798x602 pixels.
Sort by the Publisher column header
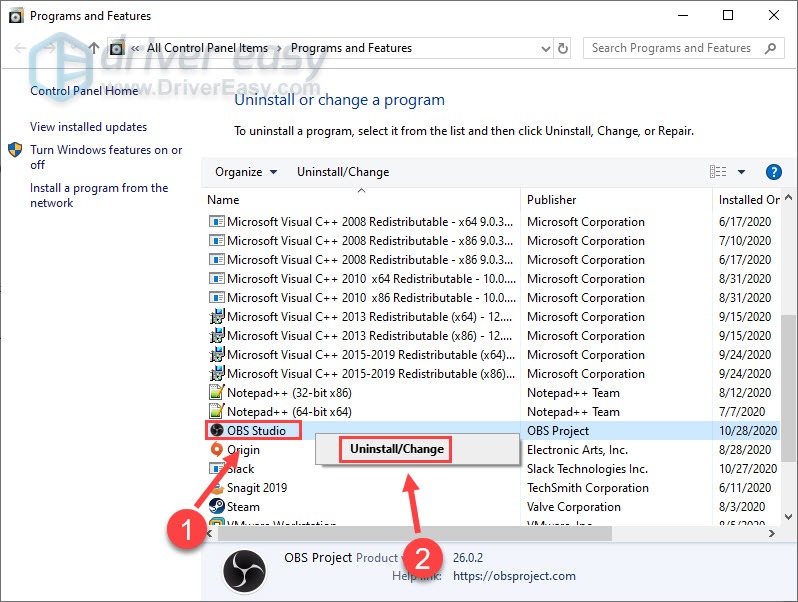(552, 200)
